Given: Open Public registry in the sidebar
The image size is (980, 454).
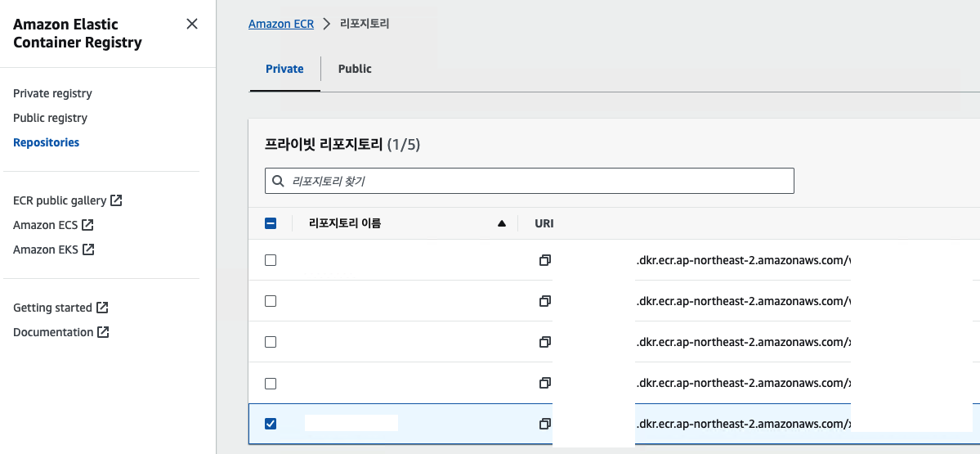Looking at the screenshot, I should tap(50, 118).
